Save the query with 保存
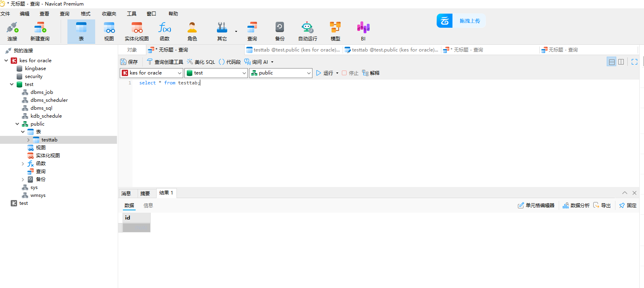This screenshot has width=644, height=288. (129, 62)
